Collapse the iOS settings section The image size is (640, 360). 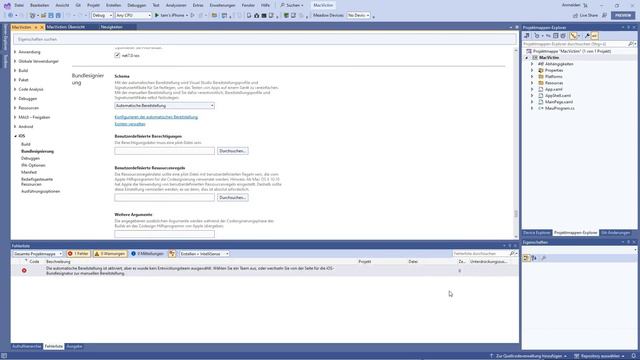(16, 136)
